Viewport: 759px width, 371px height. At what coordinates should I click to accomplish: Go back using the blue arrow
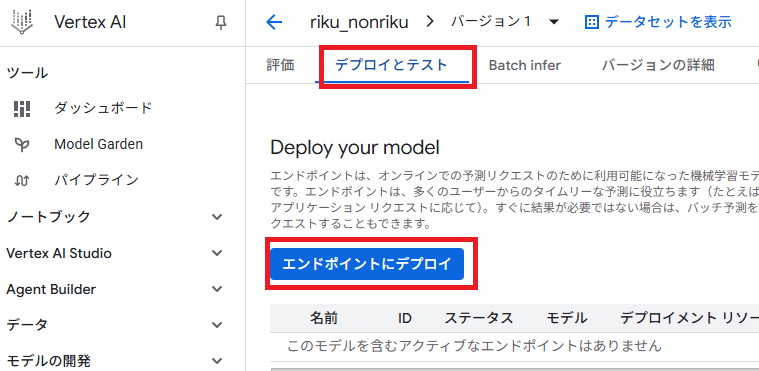click(274, 22)
